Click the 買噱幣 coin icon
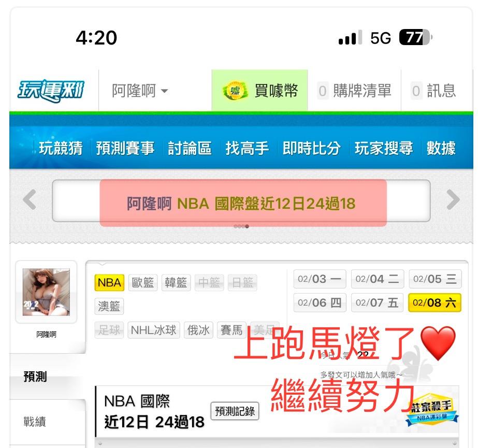Viewport: 478px width, 448px height. (x=235, y=91)
